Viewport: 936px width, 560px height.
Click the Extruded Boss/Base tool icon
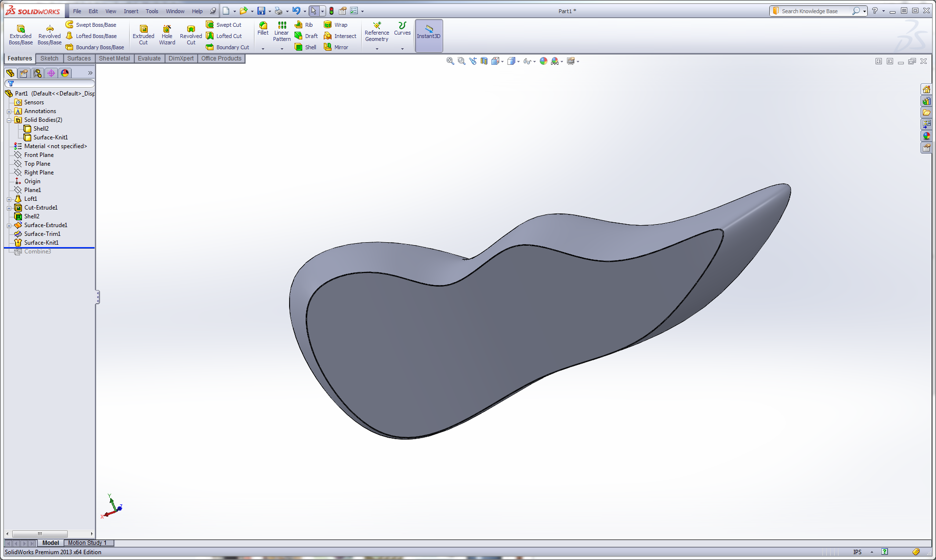[x=20, y=29]
